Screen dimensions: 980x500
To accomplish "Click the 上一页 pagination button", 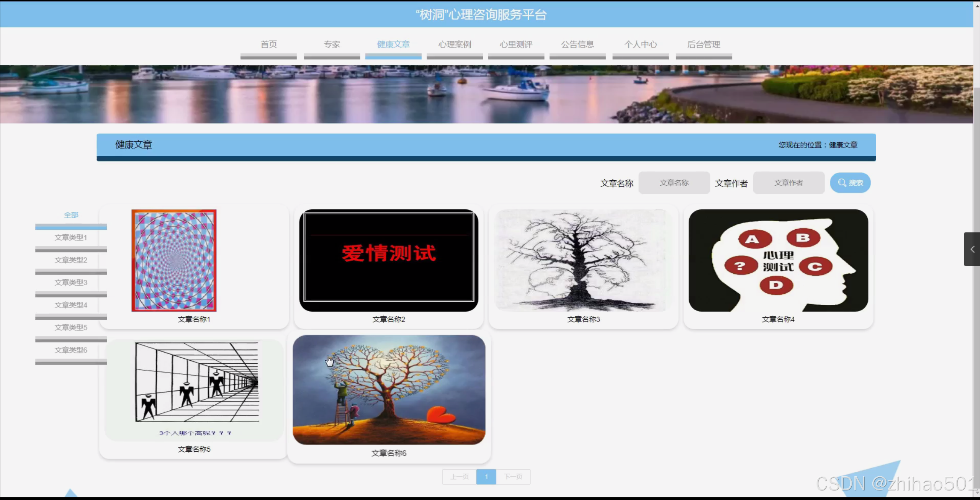I will point(459,477).
